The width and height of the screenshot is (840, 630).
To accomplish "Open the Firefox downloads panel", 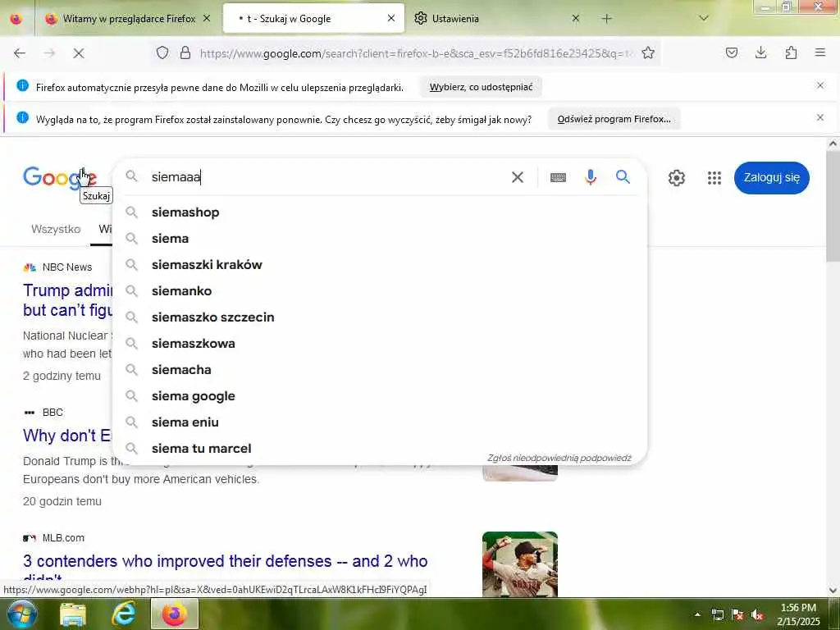I will tap(760, 52).
